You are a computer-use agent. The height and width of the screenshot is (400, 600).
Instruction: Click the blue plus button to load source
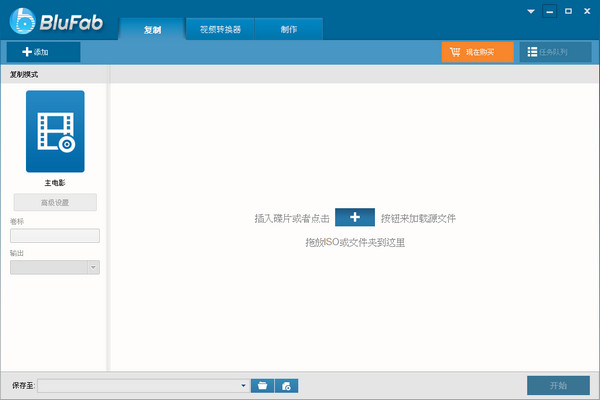click(355, 218)
